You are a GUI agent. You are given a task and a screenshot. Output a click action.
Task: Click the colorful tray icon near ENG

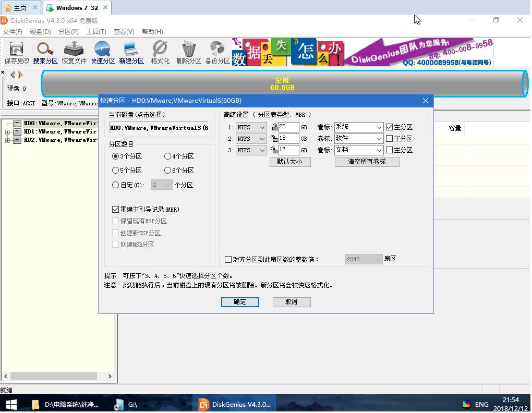[466, 404]
